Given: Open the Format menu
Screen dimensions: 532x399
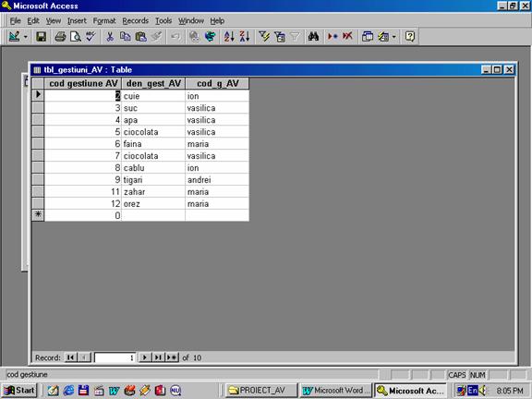Looking at the screenshot, I should coord(104,21).
